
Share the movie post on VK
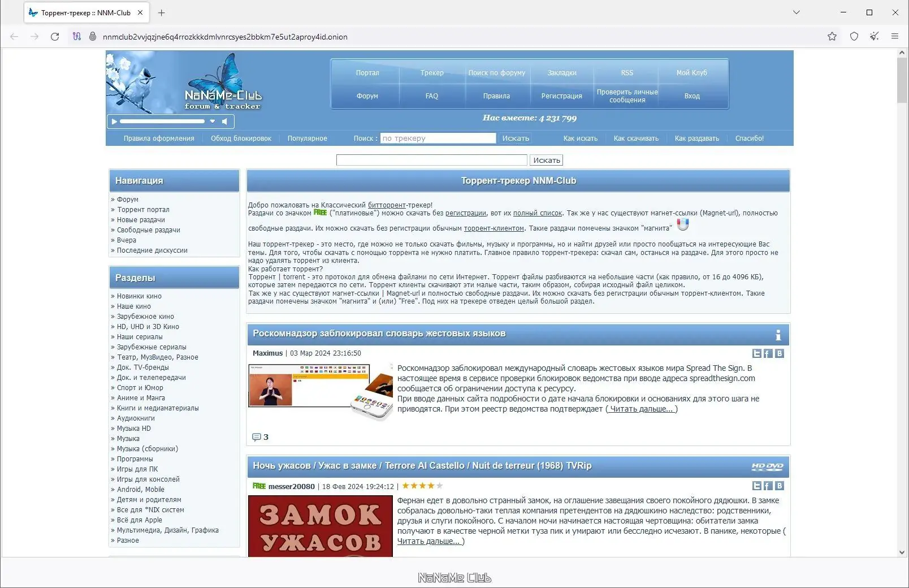click(x=780, y=486)
